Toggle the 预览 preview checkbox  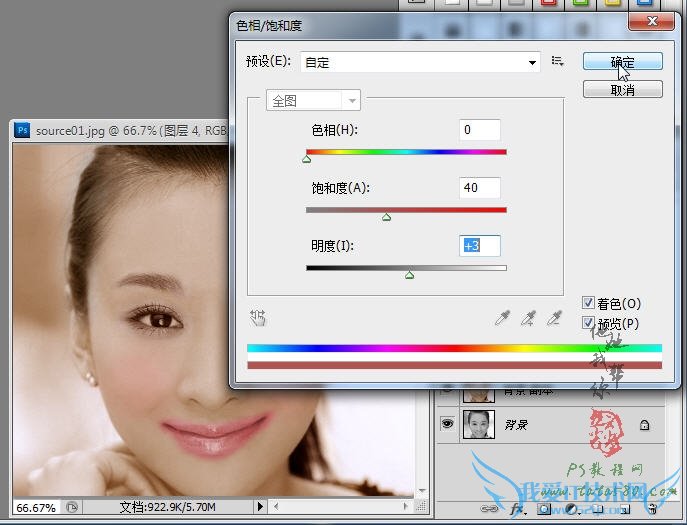(x=589, y=322)
